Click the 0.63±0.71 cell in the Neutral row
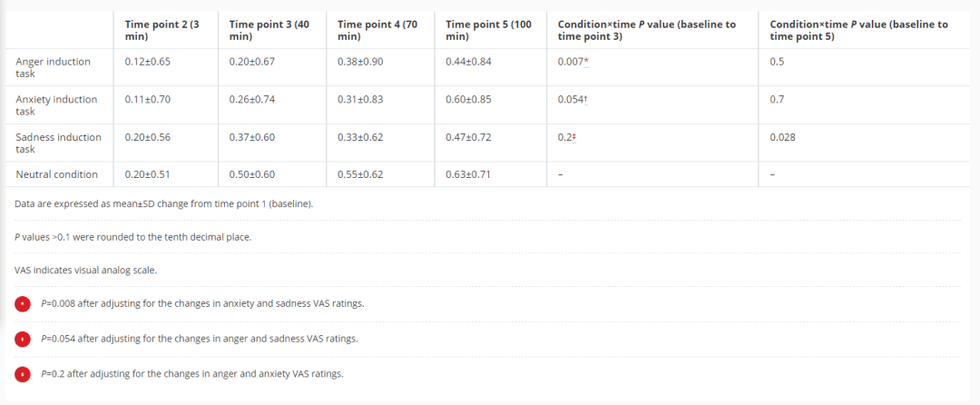980x405 pixels. point(468,174)
